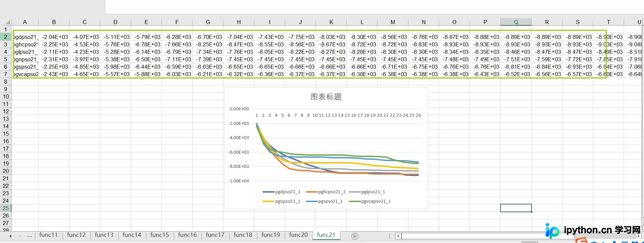The width and height of the screenshot is (644, 243).
Task: Switch to the func13 sheet tab
Action: 104,235
